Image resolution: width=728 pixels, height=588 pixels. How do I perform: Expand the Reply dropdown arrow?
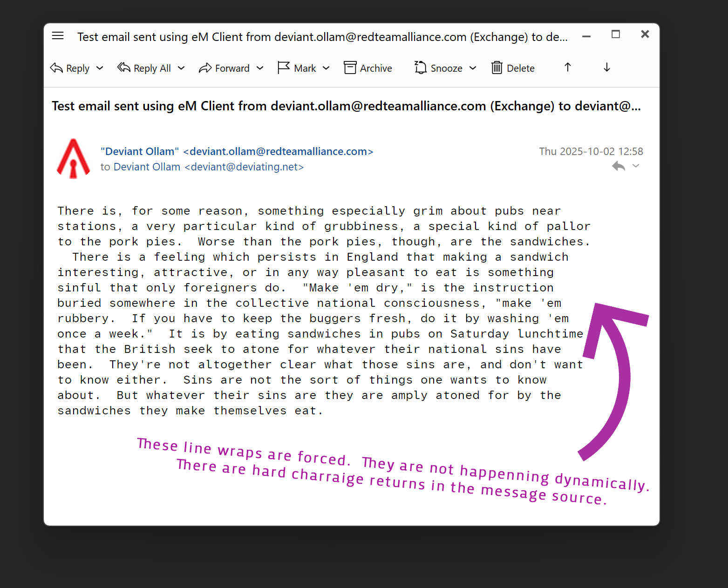tap(100, 68)
